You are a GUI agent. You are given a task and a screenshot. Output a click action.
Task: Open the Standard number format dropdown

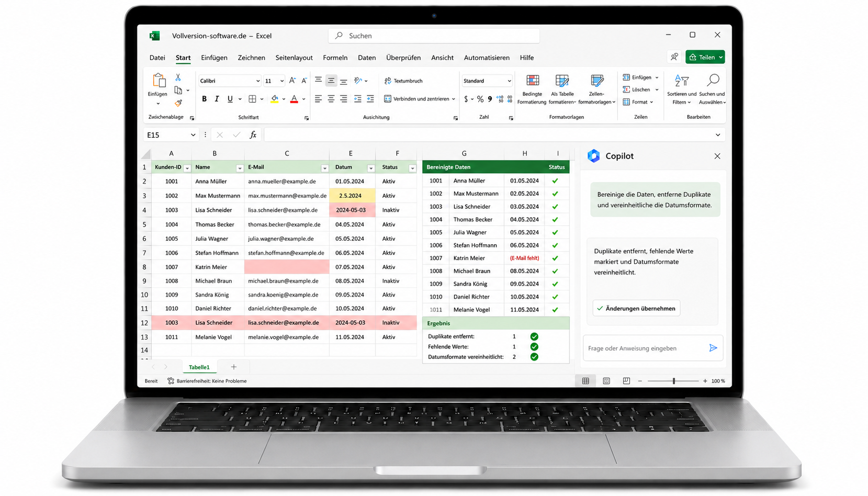point(509,81)
